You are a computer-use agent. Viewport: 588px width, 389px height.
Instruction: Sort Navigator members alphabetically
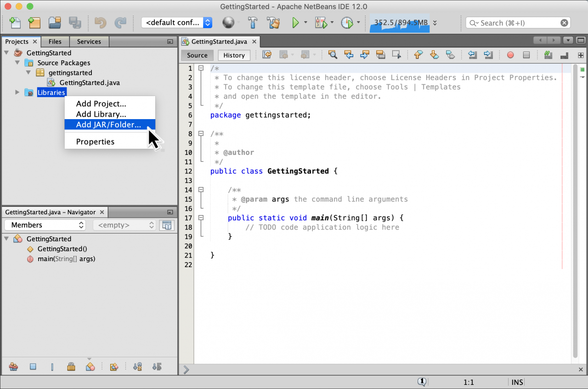click(x=137, y=366)
